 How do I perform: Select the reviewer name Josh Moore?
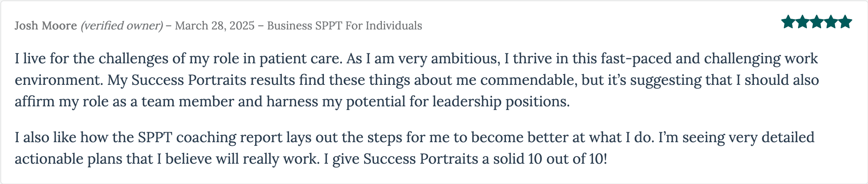point(46,25)
